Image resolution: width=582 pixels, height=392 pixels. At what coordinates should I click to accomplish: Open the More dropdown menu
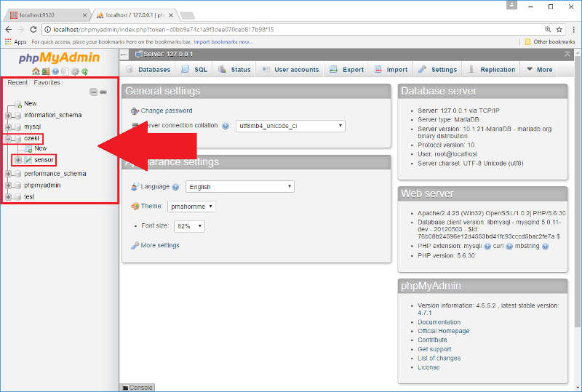[x=539, y=69]
